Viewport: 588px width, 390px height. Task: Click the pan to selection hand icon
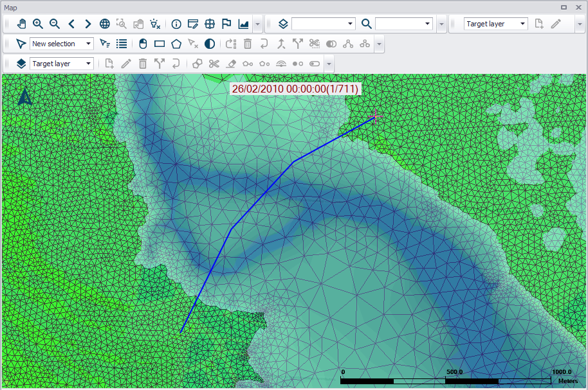coord(138,24)
